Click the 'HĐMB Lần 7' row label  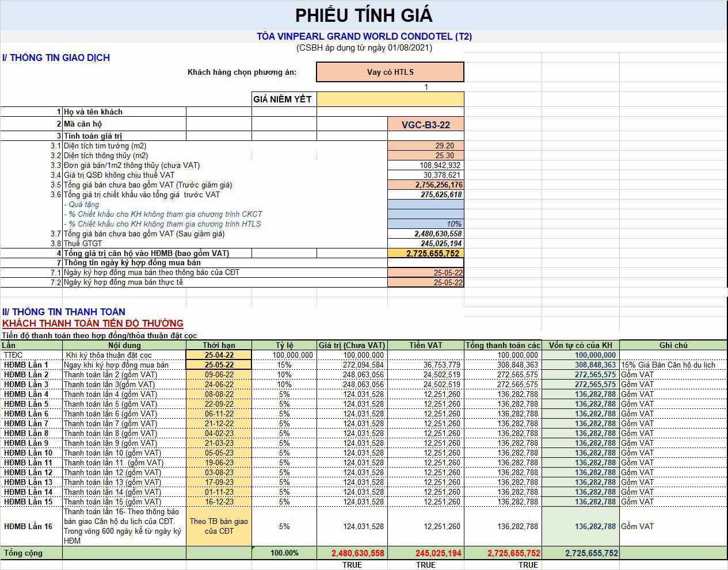tap(26, 424)
